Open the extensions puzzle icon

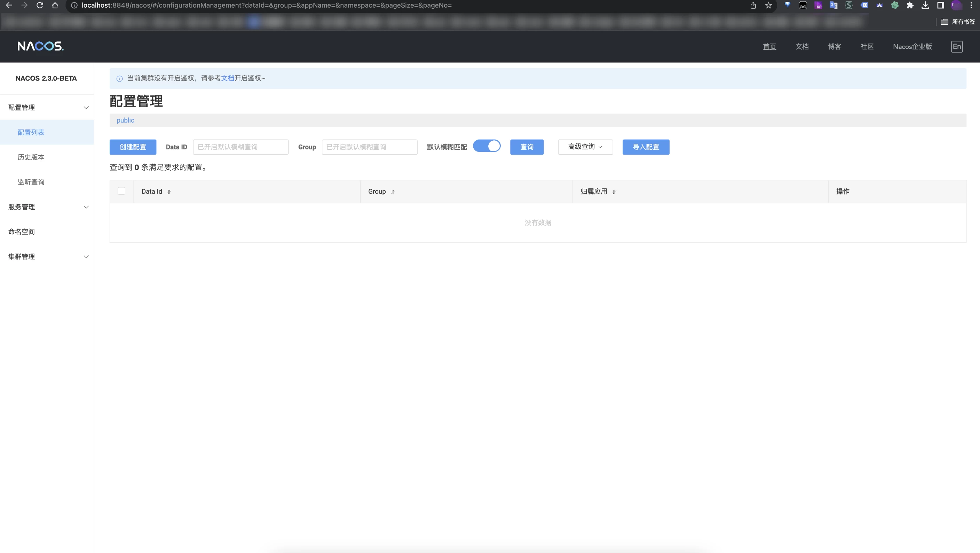click(910, 5)
